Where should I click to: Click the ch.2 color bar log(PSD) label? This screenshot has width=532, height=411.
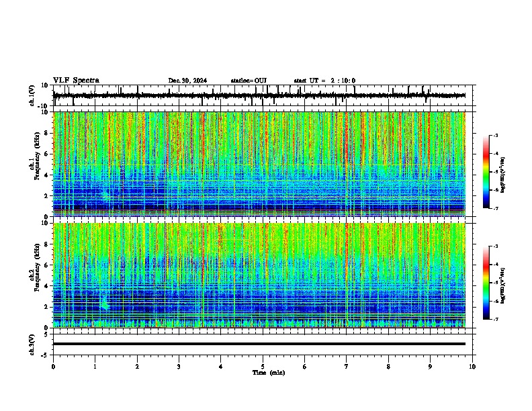[502, 285]
